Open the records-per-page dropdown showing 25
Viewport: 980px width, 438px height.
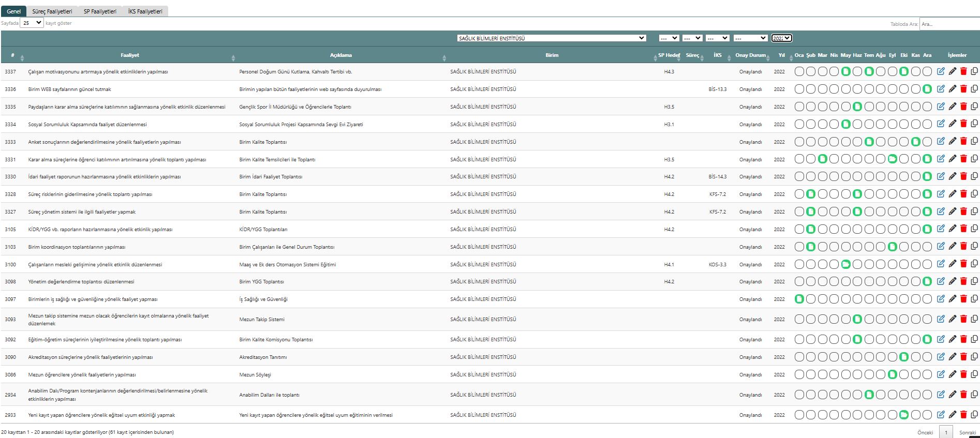(32, 23)
